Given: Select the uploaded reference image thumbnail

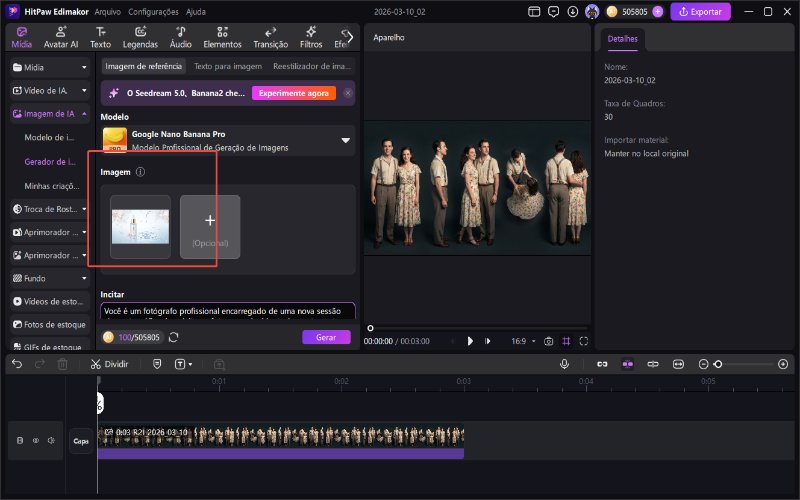Looking at the screenshot, I should coord(140,227).
